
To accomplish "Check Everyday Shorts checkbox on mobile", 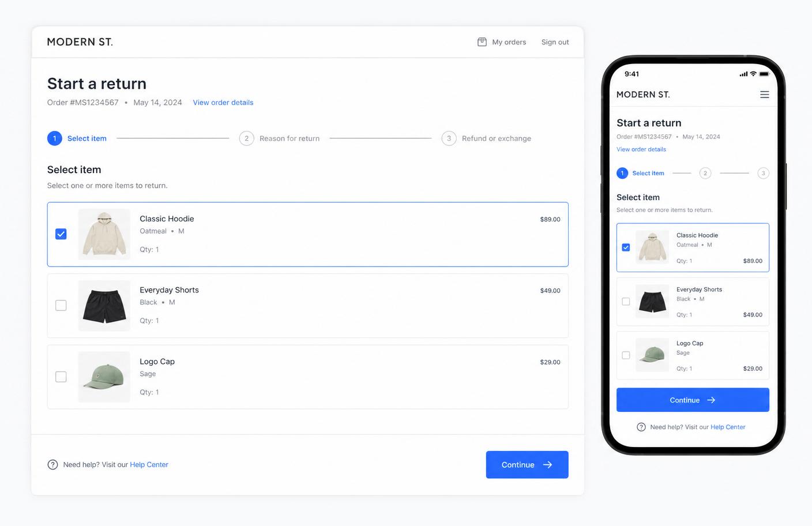I will point(626,302).
